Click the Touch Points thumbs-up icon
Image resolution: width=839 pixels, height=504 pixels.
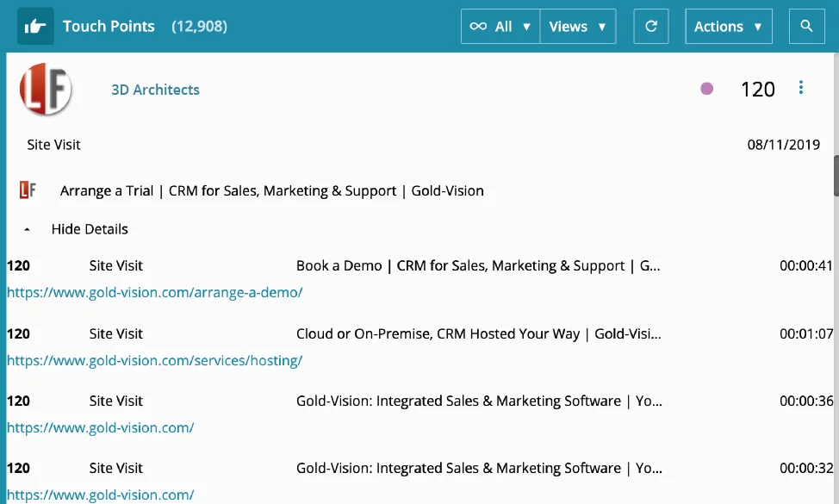click(x=35, y=26)
